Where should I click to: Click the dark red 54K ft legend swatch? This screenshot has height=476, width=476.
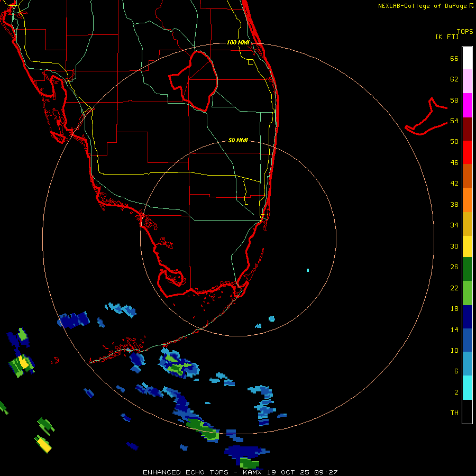467,129
